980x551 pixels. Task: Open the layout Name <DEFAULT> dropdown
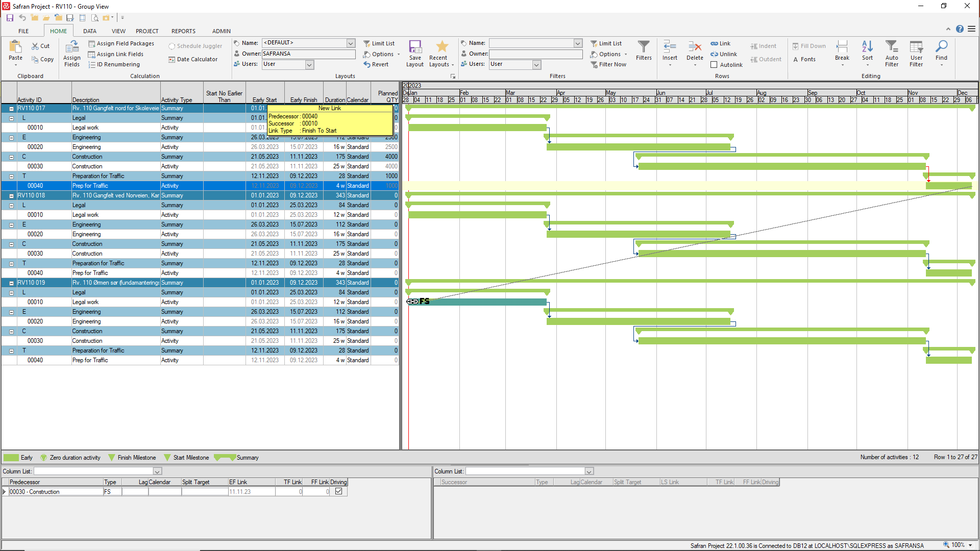(351, 43)
